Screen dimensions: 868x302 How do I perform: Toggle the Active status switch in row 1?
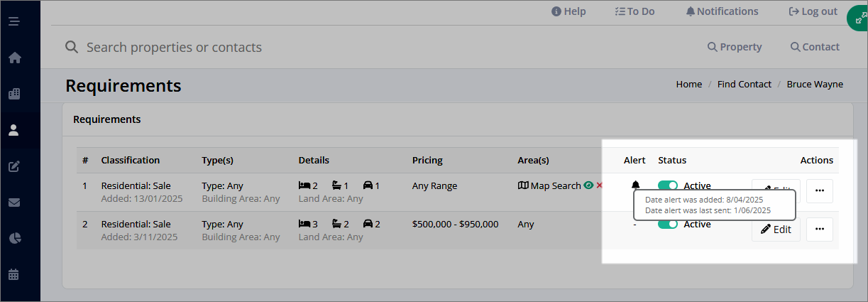(x=668, y=186)
